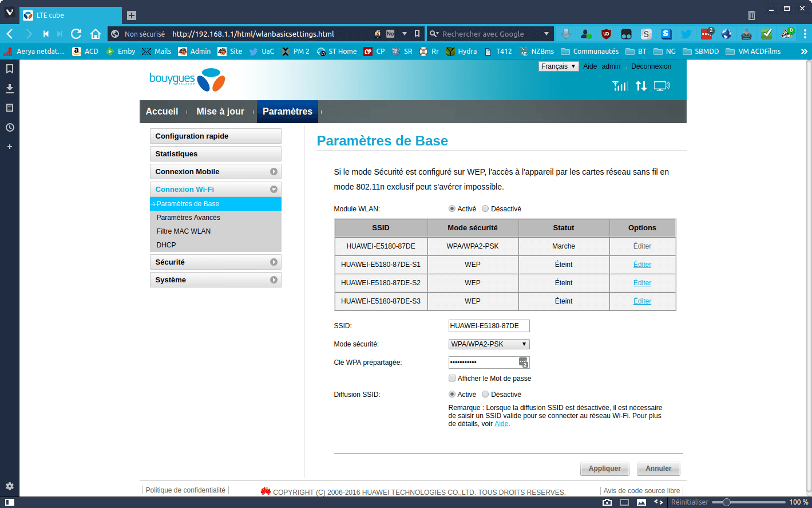This screenshot has height=508, width=812.
Task: Set Diffusion SSID to Désactivé
Action: (485, 395)
